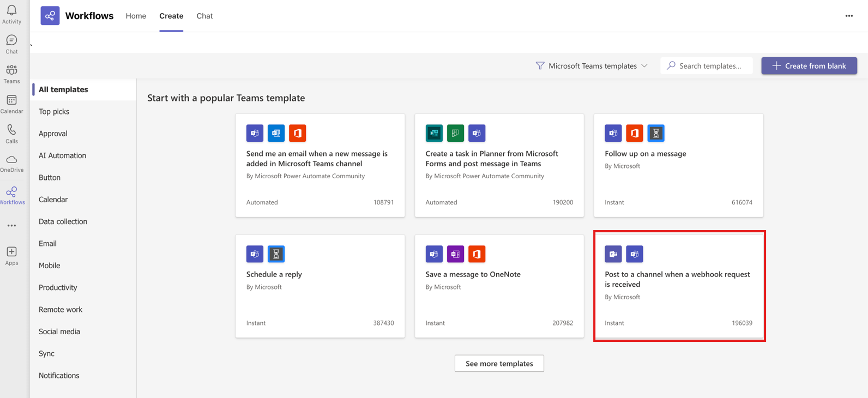Switch to the Home tab
868x398 pixels.
[x=136, y=16]
